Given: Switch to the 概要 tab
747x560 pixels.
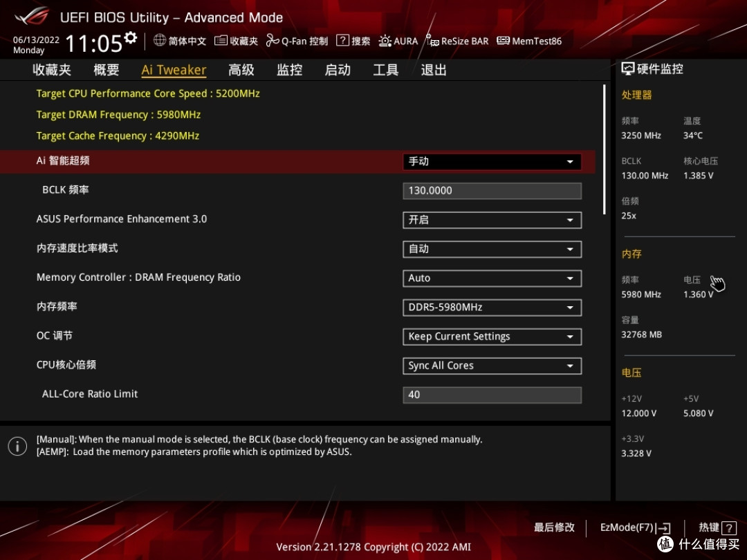Looking at the screenshot, I should [x=107, y=70].
